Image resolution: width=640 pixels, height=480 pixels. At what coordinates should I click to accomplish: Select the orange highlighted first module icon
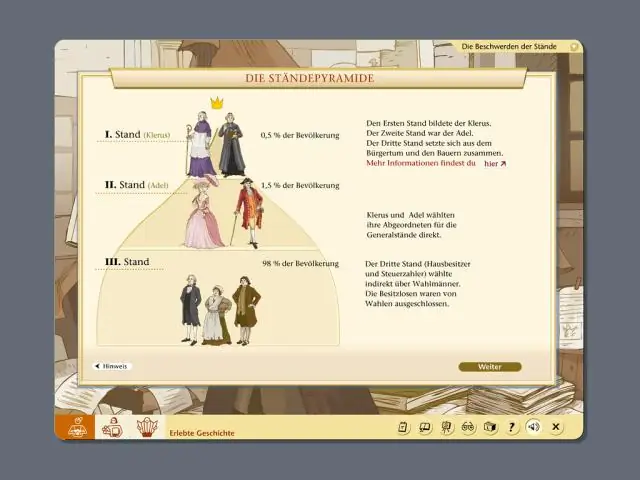[77, 427]
